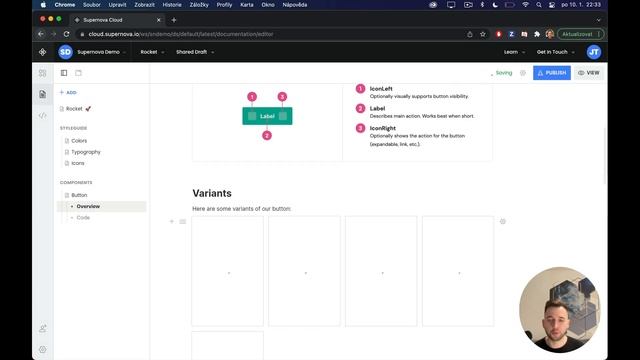Click the plus icon beside Variants block
Screen dimensions: 640x360
(172, 221)
